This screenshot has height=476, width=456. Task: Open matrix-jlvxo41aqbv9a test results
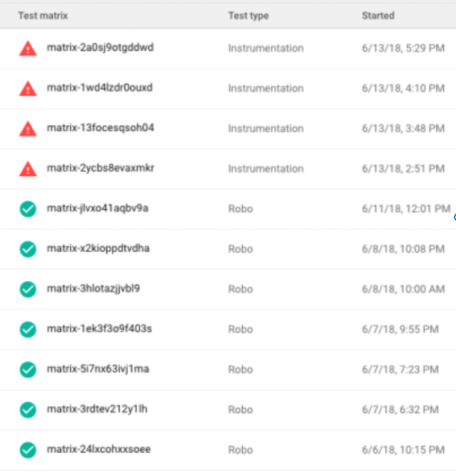(x=97, y=208)
